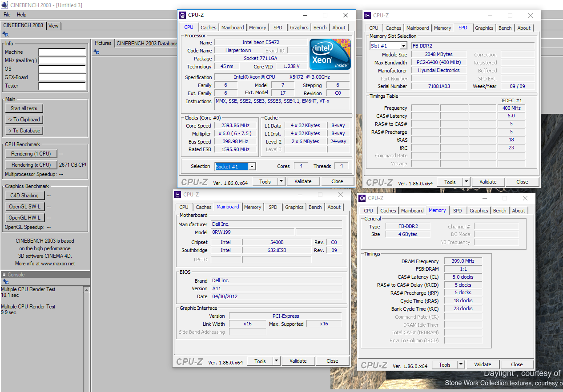The width and height of the screenshot is (563, 392).
Task: Open Mainboard tab in CPU window
Action: [233, 28]
